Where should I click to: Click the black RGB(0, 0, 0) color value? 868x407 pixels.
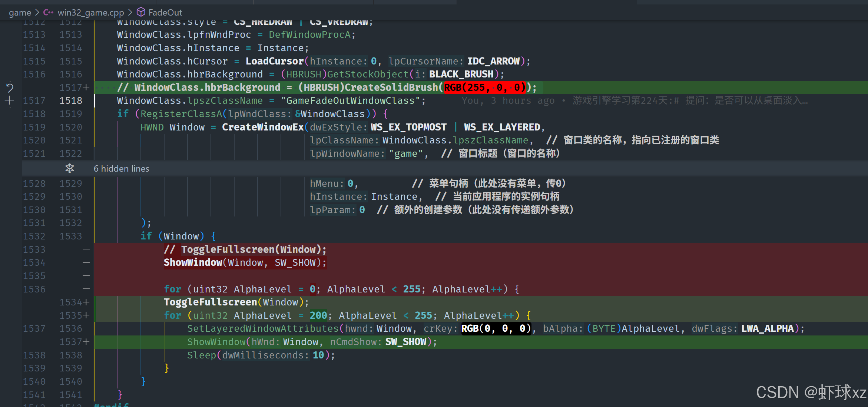coord(496,328)
